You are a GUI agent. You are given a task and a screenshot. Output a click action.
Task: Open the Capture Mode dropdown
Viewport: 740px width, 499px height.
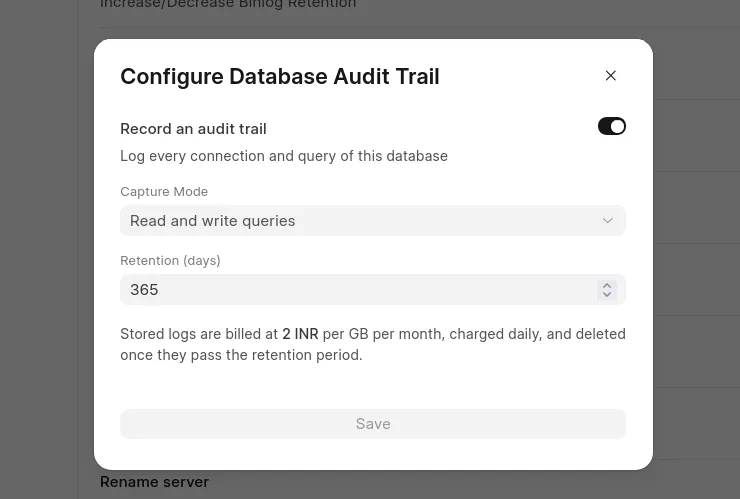point(373,220)
